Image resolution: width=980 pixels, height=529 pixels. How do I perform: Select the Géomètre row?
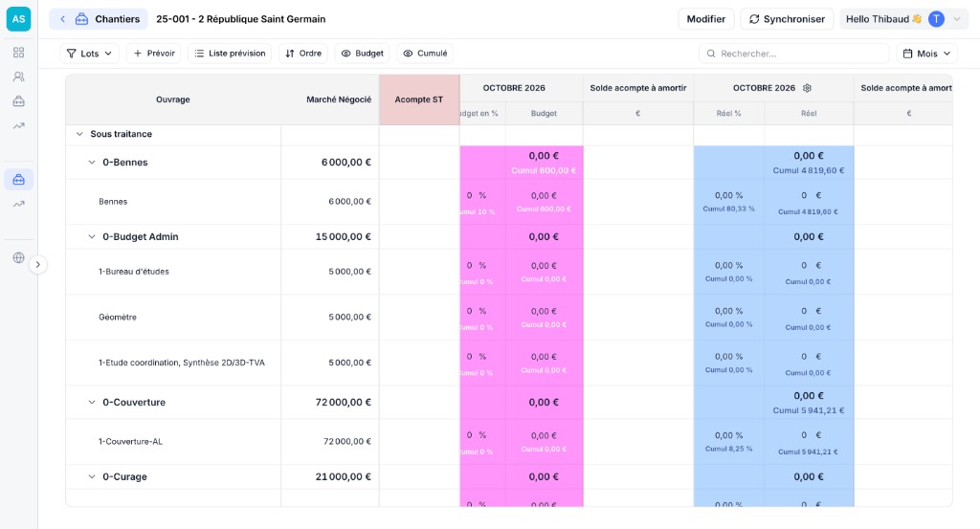118,318
